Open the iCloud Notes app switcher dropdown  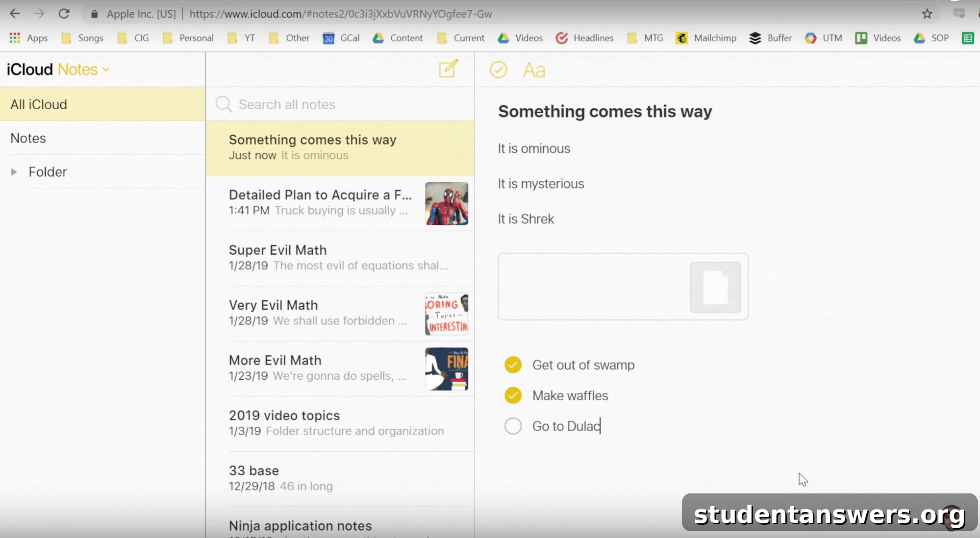click(x=83, y=70)
